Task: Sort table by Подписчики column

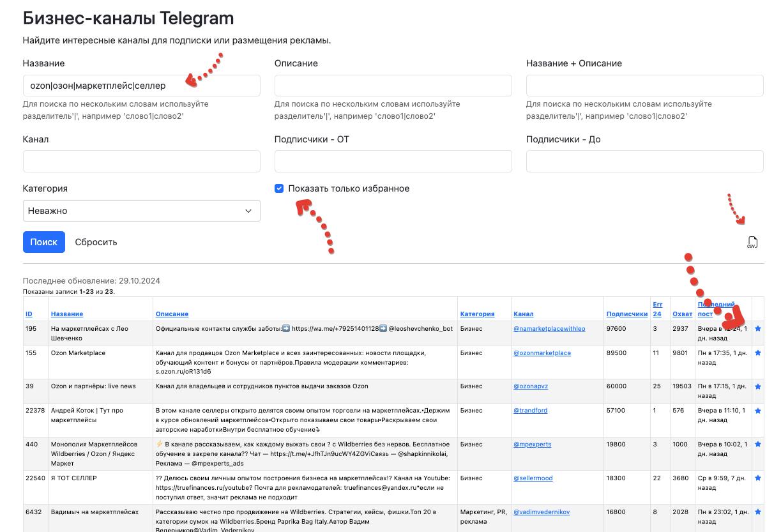Action: pos(627,314)
